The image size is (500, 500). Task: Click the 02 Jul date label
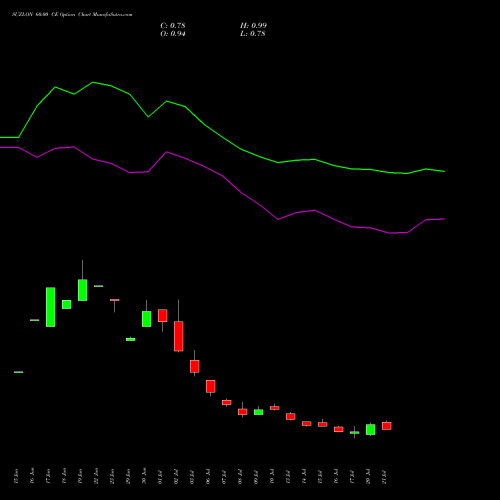[176, 477]
